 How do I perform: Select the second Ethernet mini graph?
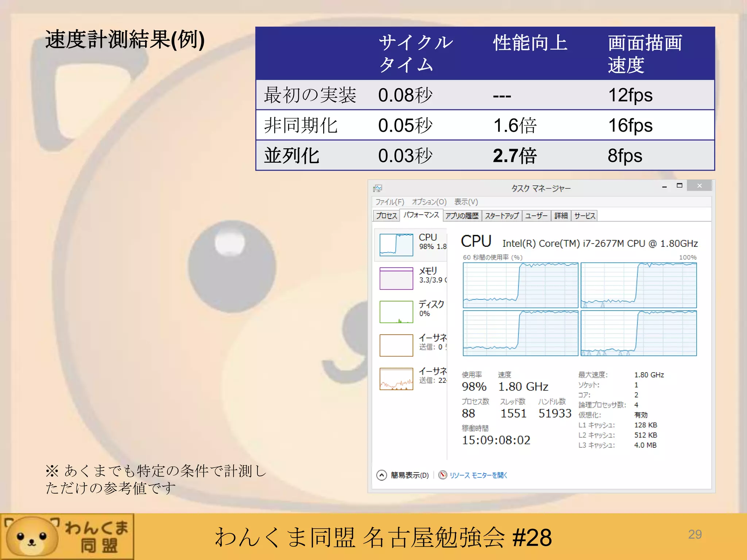[396, 379]
